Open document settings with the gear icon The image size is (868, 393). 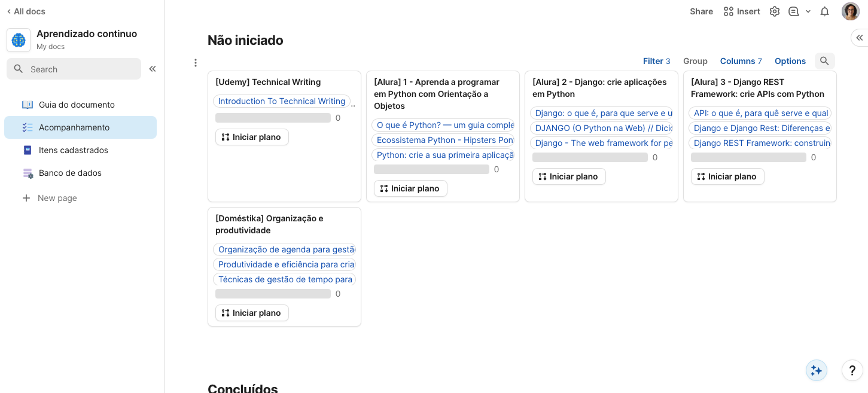[x=774, y=11]
